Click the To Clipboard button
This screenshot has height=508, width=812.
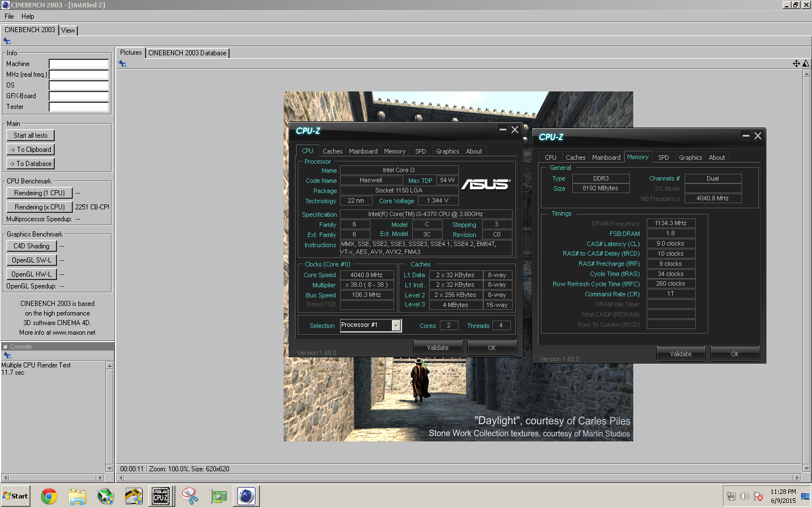pyautogui.click(x=30, y=150)
